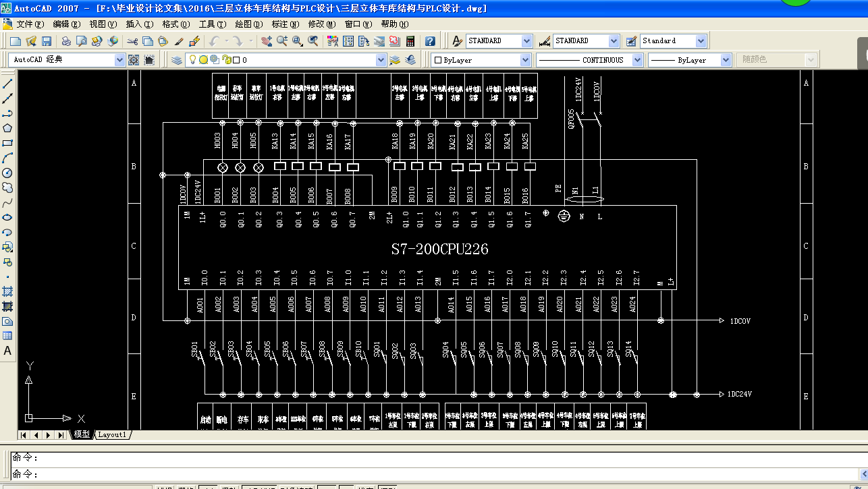Select the Hatch tool
Viewport: 868px width, 489px height.
7,291
